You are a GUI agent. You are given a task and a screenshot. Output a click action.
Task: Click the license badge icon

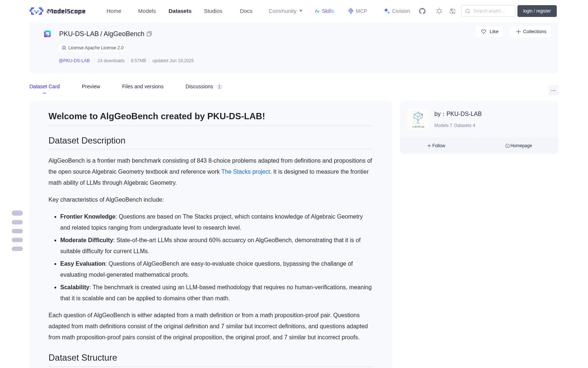[64, 48]
